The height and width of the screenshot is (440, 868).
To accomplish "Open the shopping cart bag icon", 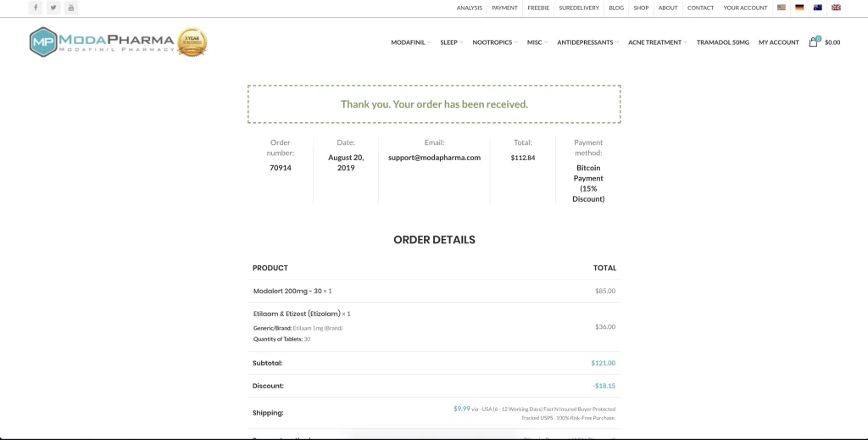I will point(814,42).
